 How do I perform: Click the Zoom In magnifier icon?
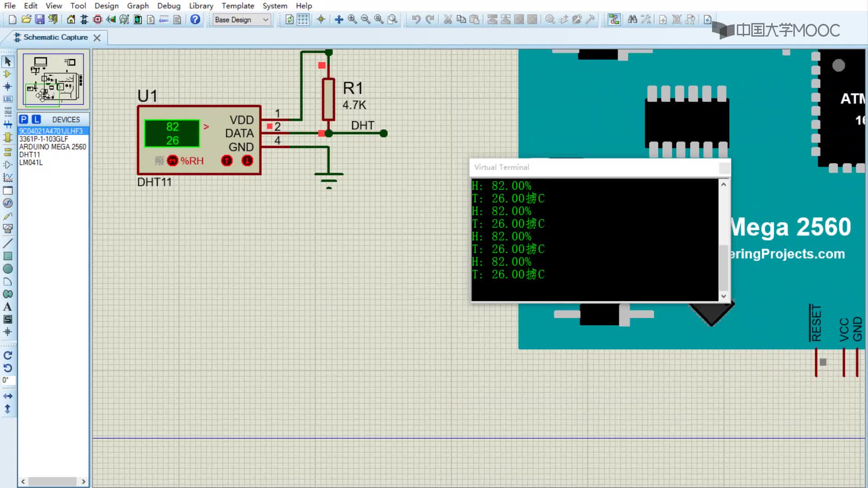pyautogui.click(x=352, y=19)
